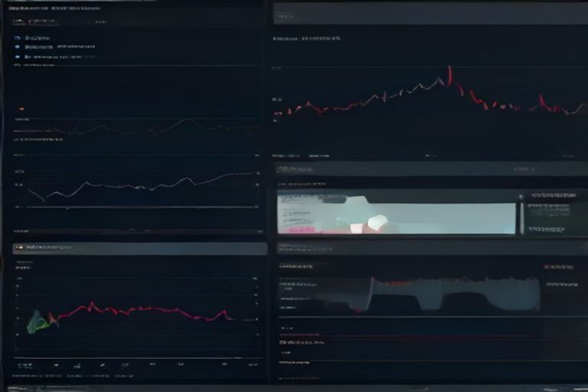Click the first blue icon in the top-left list
This screenshot has width=588, height=392.
coord(18,38)
